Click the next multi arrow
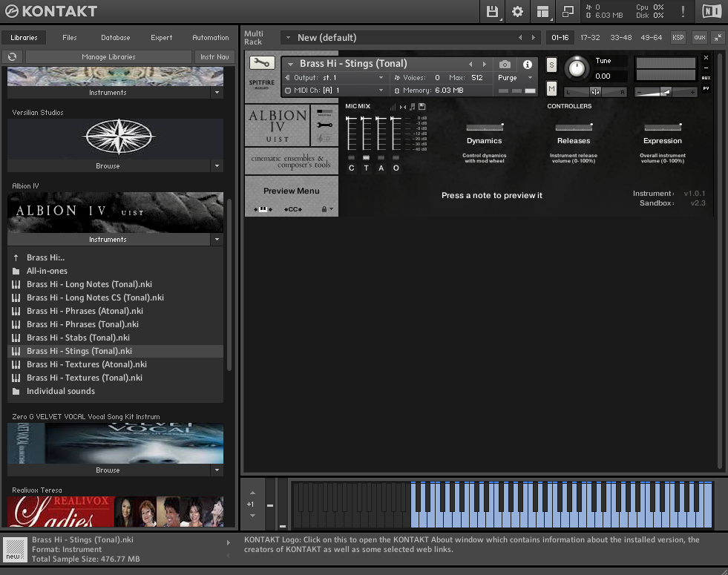 534,38
